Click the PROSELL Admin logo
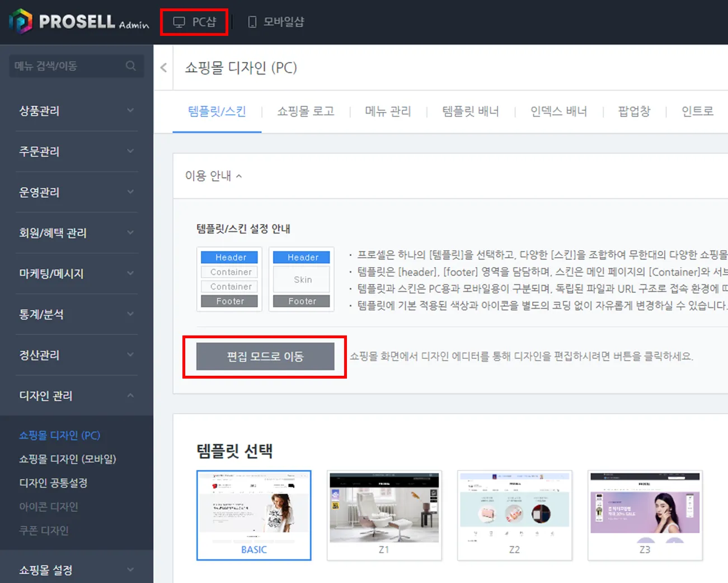This screenshot has height=583, width=728. (x=79, y=21)
